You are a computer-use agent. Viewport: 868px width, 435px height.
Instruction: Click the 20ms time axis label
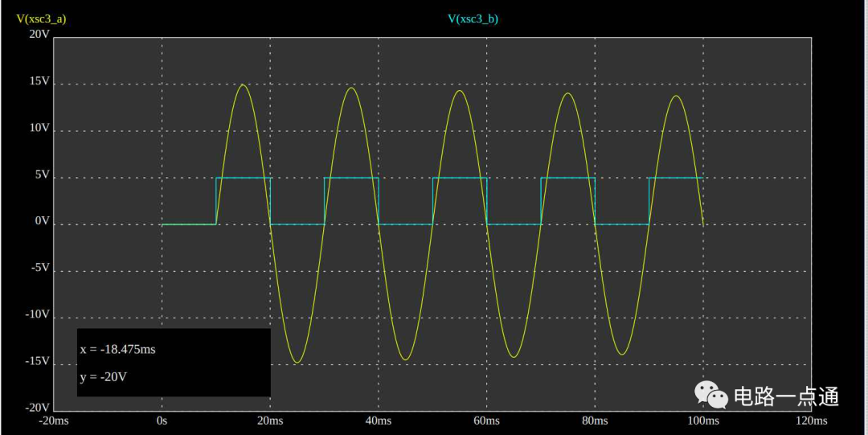269,421
